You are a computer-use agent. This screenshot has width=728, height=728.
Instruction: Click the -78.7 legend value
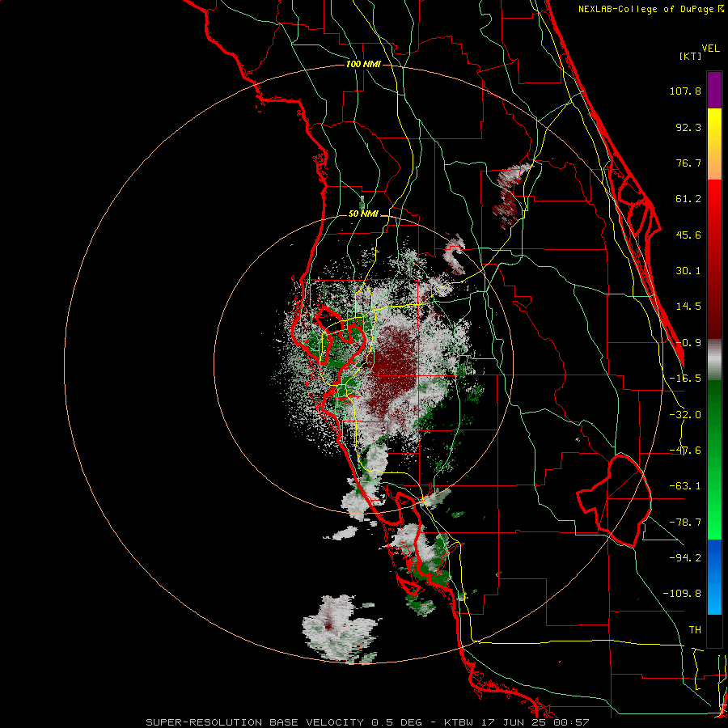tap(685, 523)
